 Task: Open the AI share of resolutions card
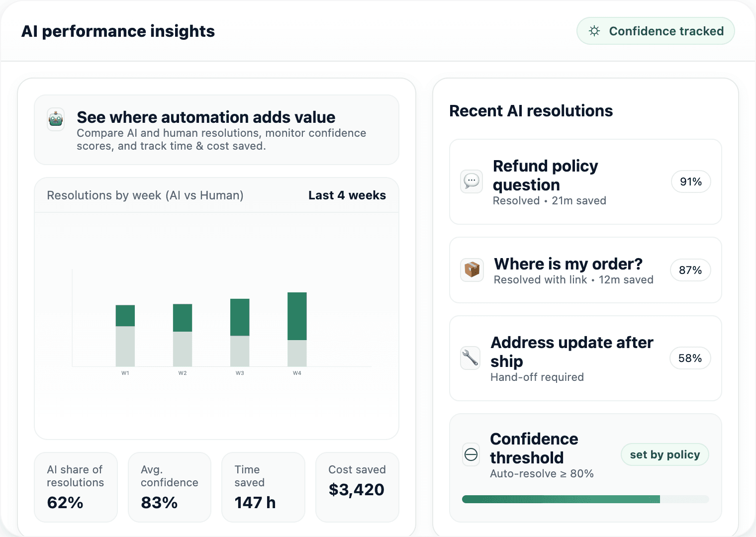(x=76, y=487)
